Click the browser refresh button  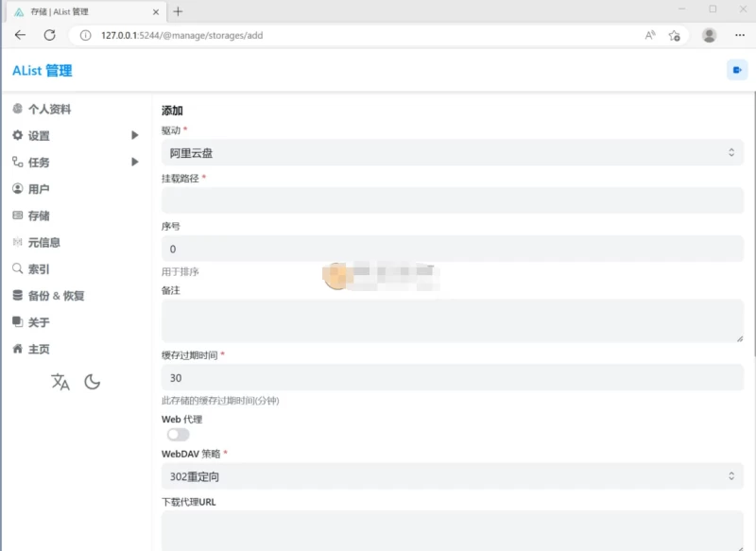[49, 36]
